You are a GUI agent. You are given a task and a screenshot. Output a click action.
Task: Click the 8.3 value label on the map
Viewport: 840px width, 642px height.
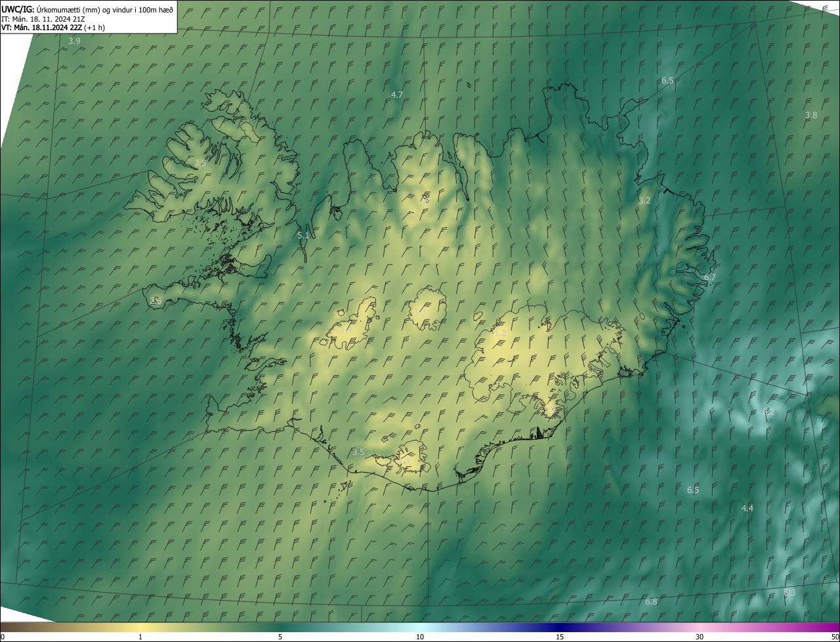[x=789, y=592]
